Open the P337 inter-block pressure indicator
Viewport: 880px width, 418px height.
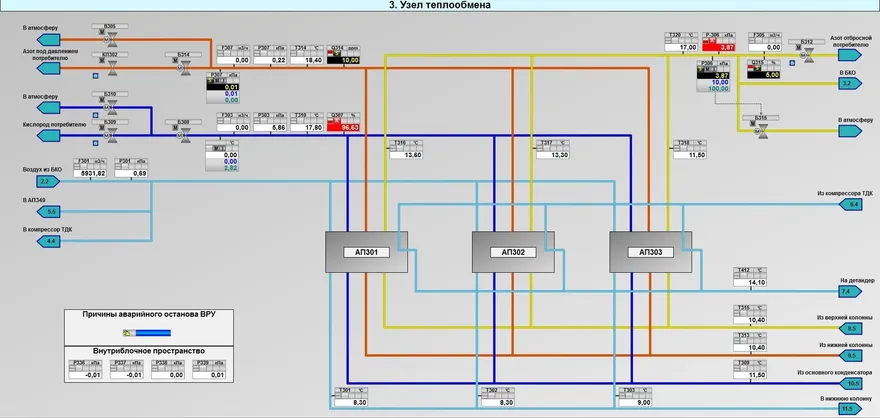click(x=127, y=370)
